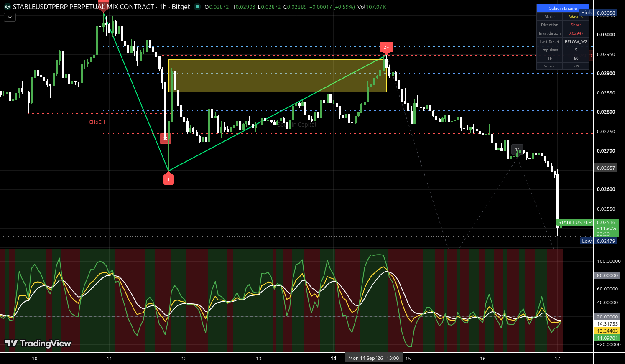Click the yellow oscillator value 13.24403

pos(607,331)
